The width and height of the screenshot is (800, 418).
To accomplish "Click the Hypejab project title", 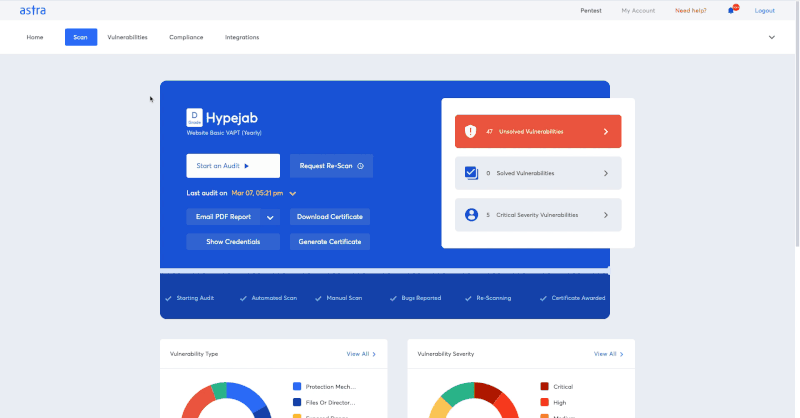I will coord(232,118).
